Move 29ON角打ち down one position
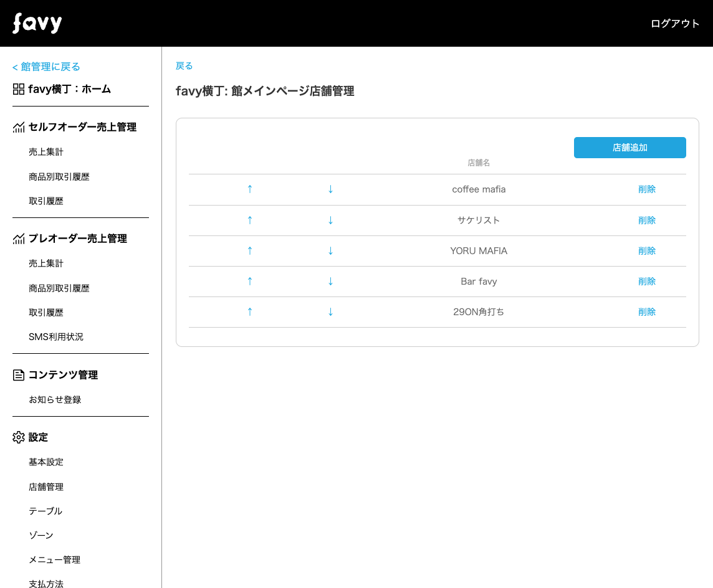 [330, 311]
